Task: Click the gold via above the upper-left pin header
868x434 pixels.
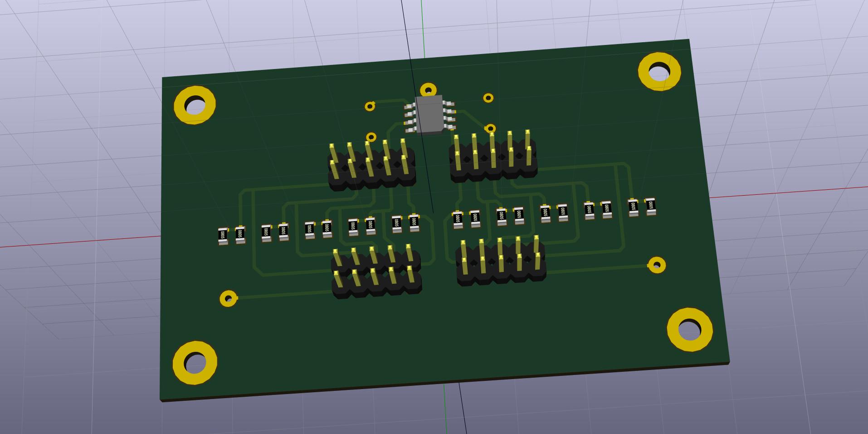Action: 371,137
